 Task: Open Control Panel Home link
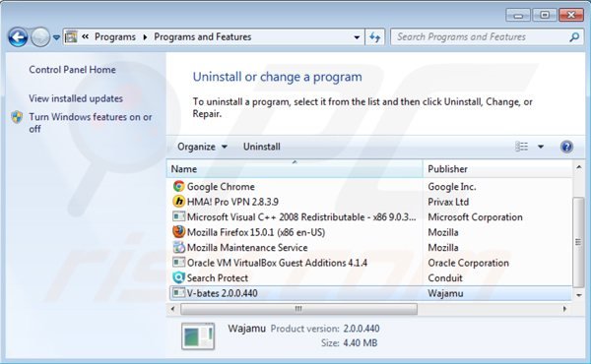pyautogui.click(x=72, y=70)
